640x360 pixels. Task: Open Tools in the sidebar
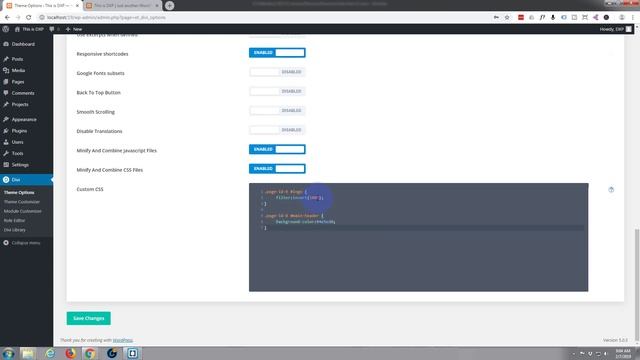17,153
